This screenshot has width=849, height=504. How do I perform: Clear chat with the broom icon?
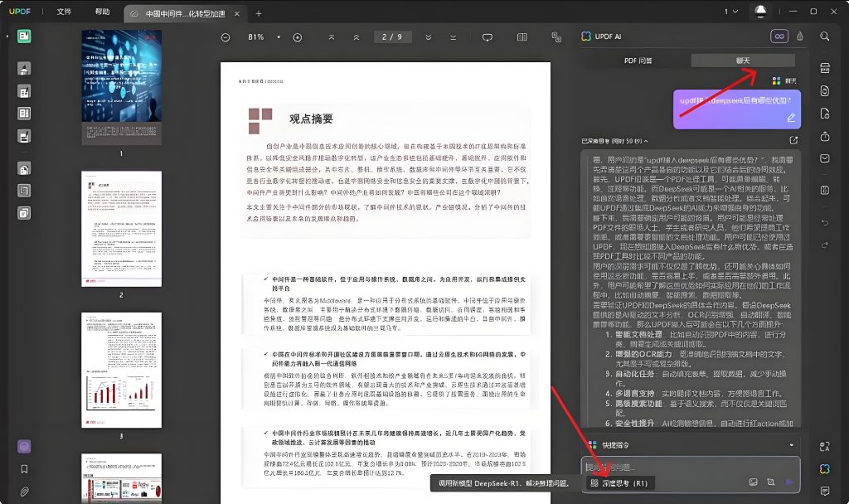point(800,36)
